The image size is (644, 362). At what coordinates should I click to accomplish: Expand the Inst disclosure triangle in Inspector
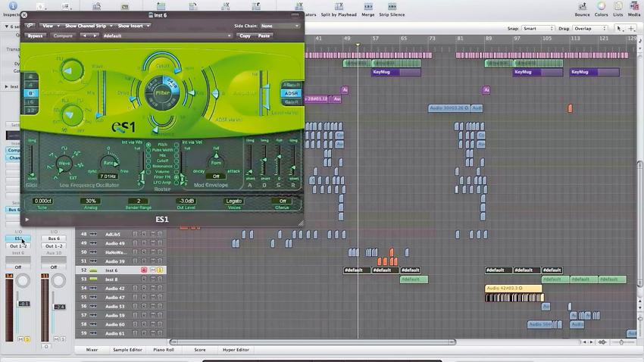[x=6, y=86]
